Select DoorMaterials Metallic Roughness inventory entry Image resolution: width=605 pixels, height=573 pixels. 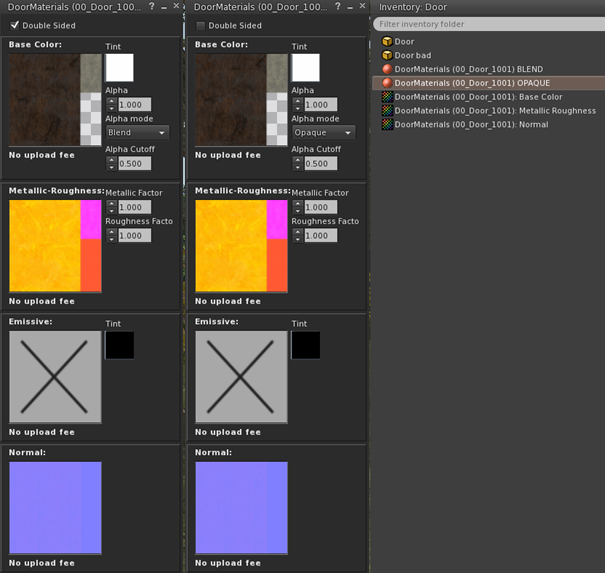click(x=495, y=111)
